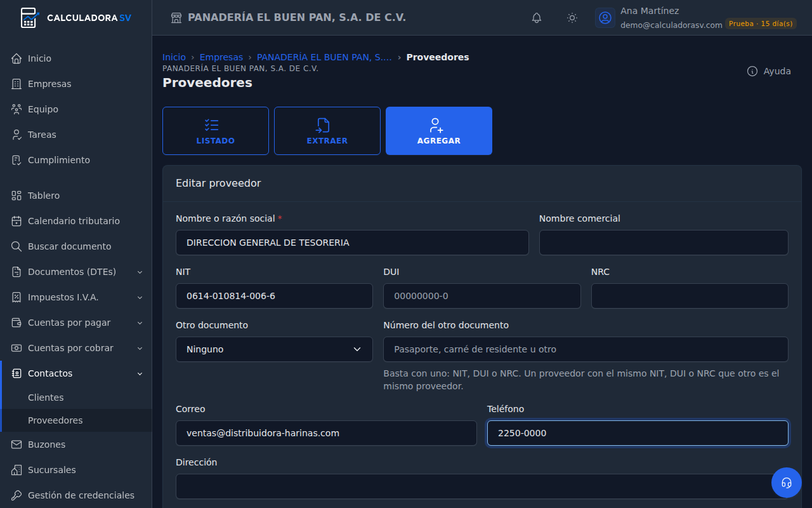The height and width of the screenshot is (508, 812).
Task: Click the store icon beside company name
Action: pyautogui.click(x=176, y=18)
